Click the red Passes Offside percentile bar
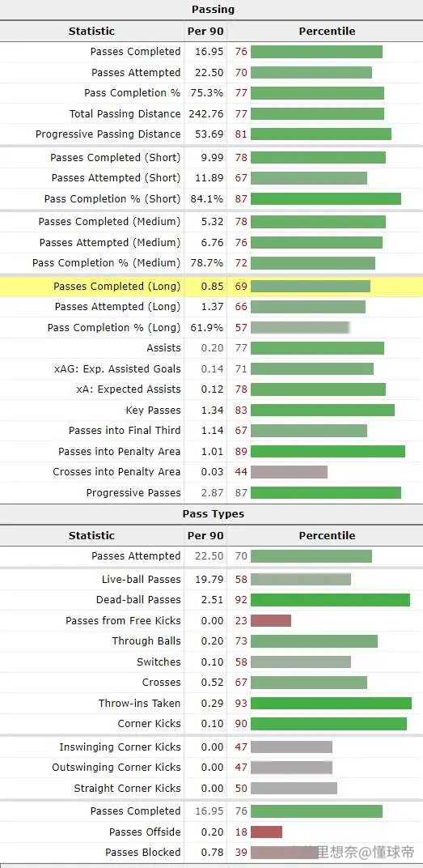This screenshot has width=423, height=868. (x=266, y=832)
